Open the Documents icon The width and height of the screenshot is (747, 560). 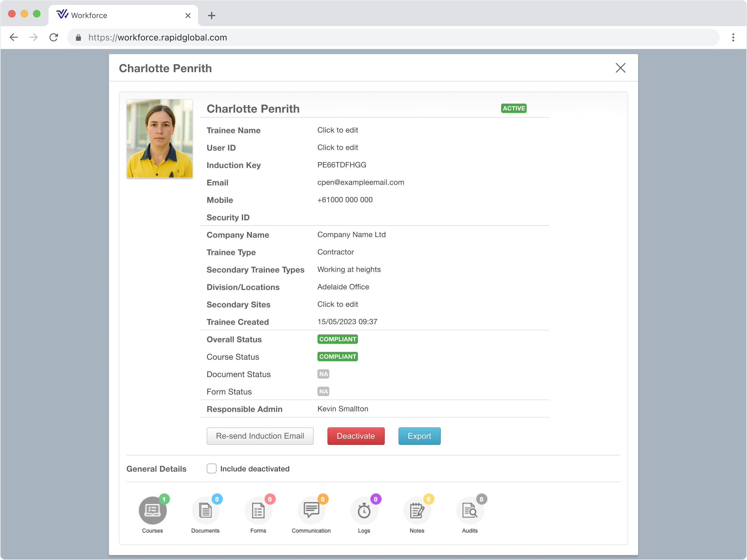[205, 511]
